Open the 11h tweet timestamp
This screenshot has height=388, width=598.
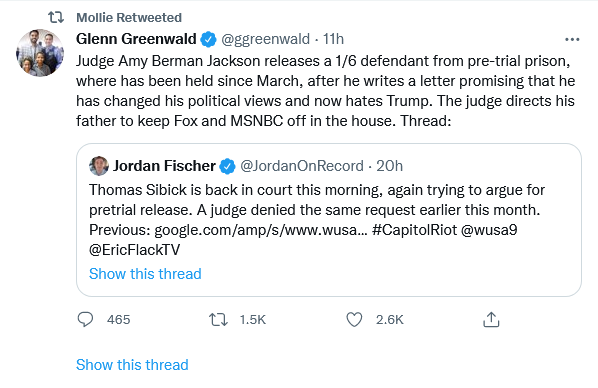coord(333,39)
